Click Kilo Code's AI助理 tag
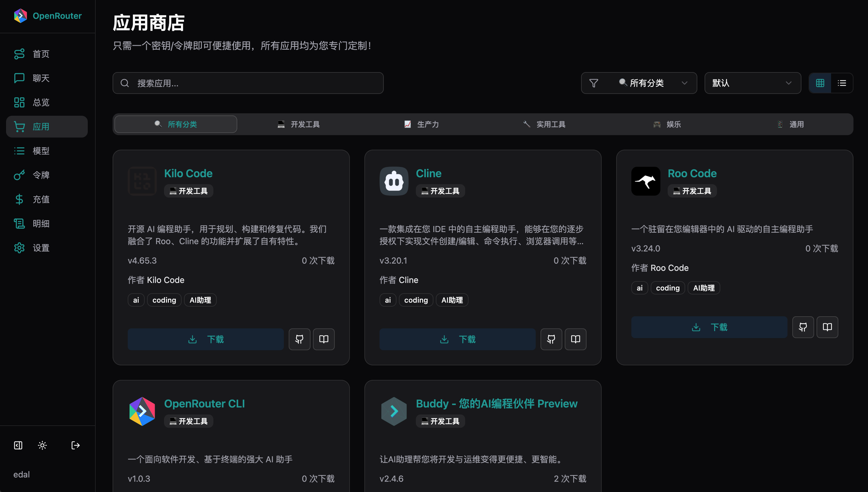868x492 pixels. coord(200,300)
